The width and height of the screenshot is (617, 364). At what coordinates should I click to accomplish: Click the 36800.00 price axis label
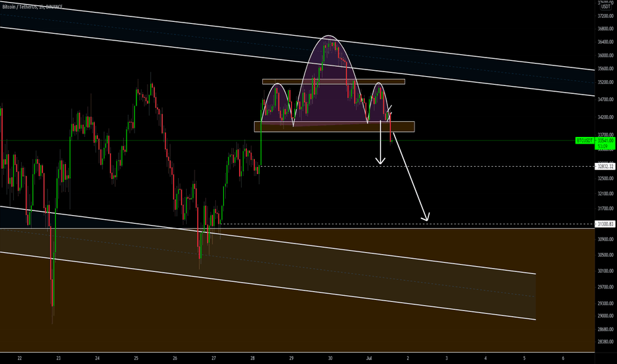606,28
